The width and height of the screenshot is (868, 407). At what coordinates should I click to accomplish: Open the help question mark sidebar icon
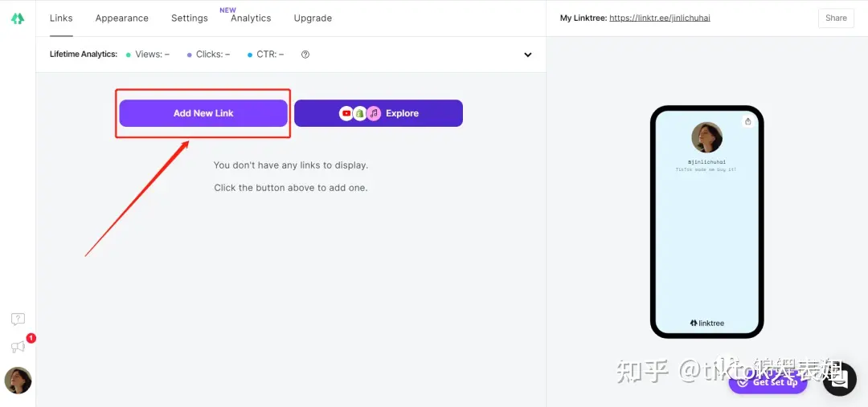pyautogui.click(x=18, y=319)
